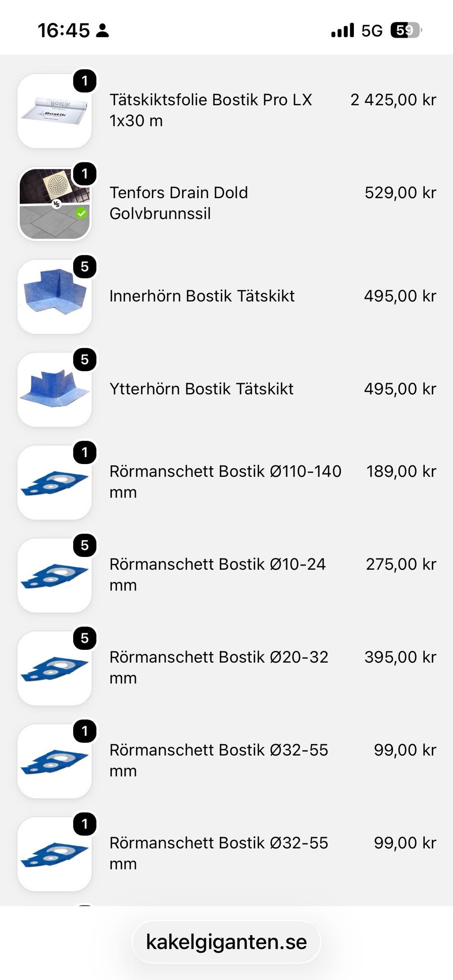This screenshot has width=453, height=980.
Task: Click the kakelgiganten.se address pill
Action: [x=226, y=942]
